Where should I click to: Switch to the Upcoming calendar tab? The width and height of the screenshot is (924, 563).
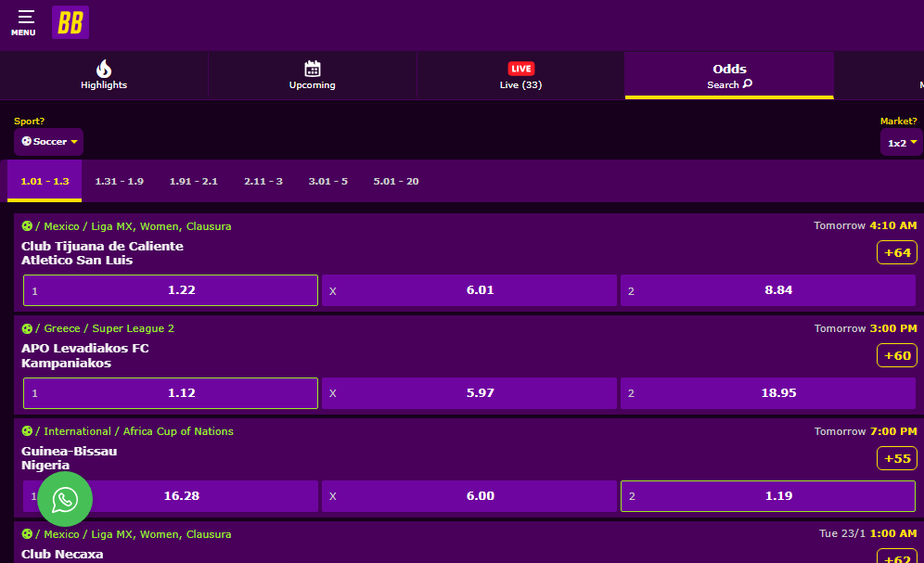click(313, 75)
